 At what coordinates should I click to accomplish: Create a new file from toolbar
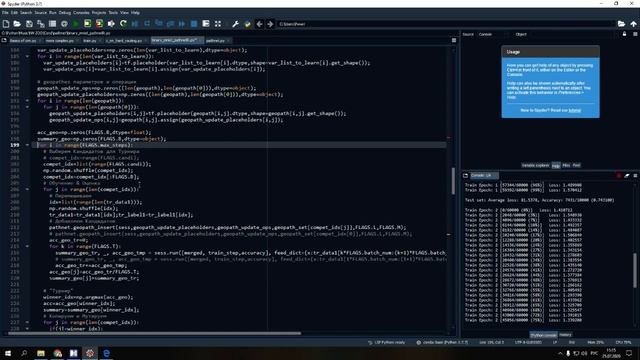pos(6,24)
